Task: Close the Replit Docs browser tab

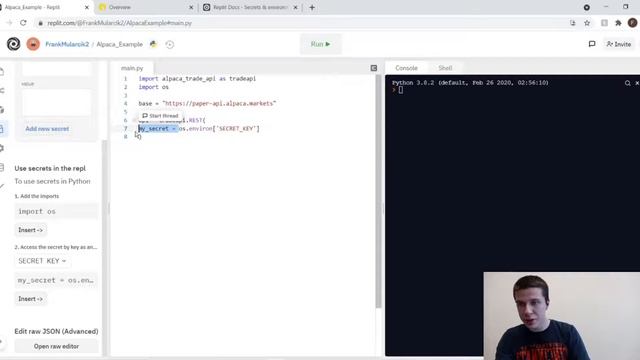Action: pyautogui.click(x=296, y=7)
